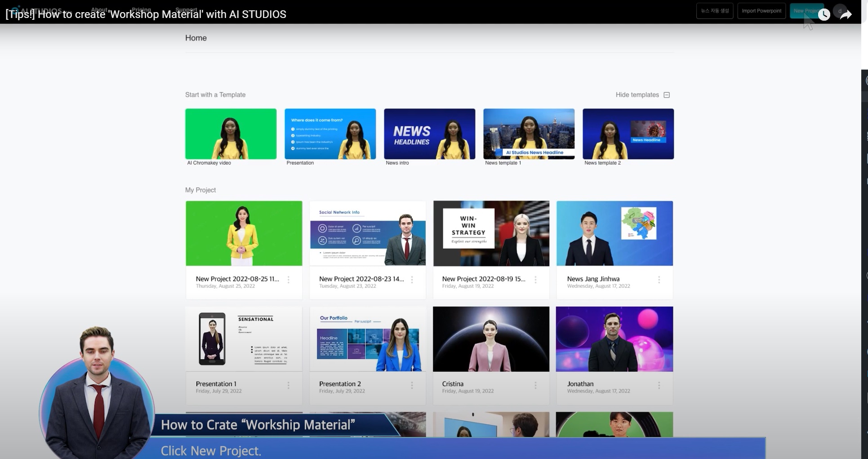
Task: Click the video title text link
Action: 146,14
